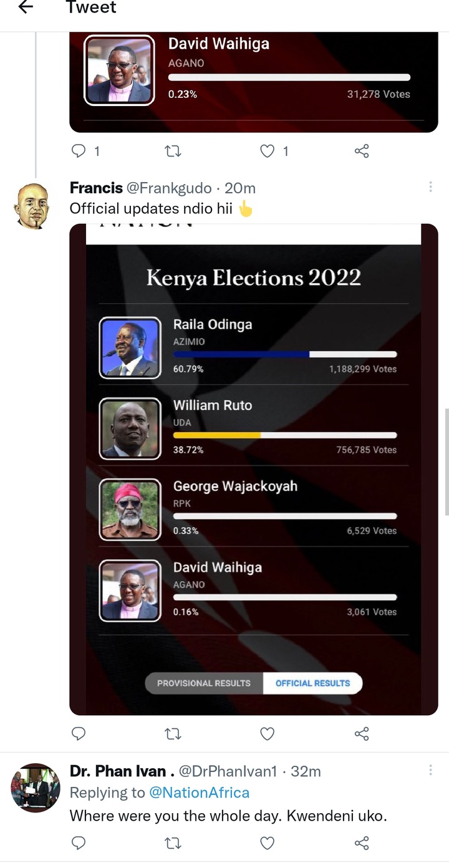449x868 pixels.
Task: Open more options for Dr. Phan Ivan's tweet
Action: pos(430,771)
